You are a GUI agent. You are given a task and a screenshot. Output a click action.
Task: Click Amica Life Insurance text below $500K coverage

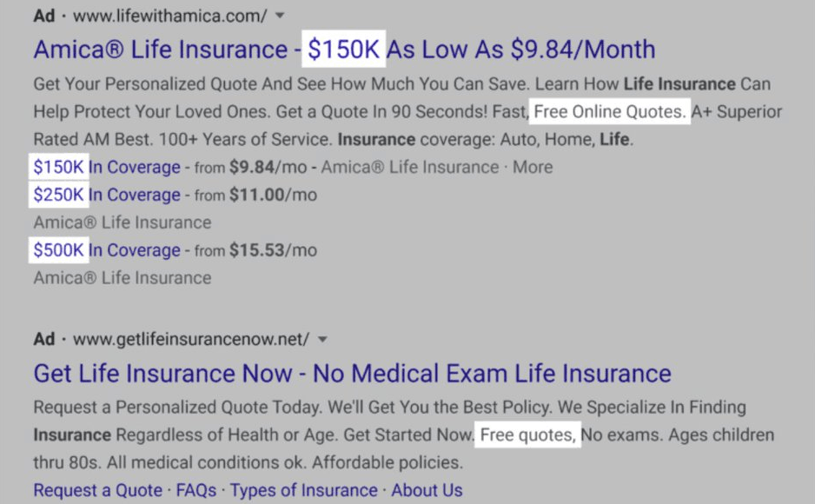click(x=123, y=278)
